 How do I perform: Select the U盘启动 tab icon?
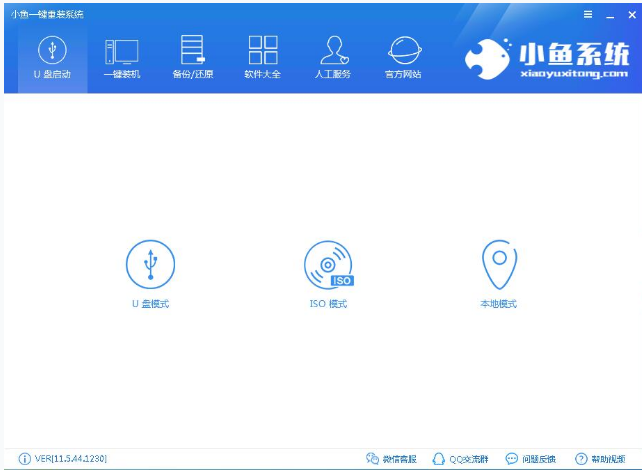52,50
